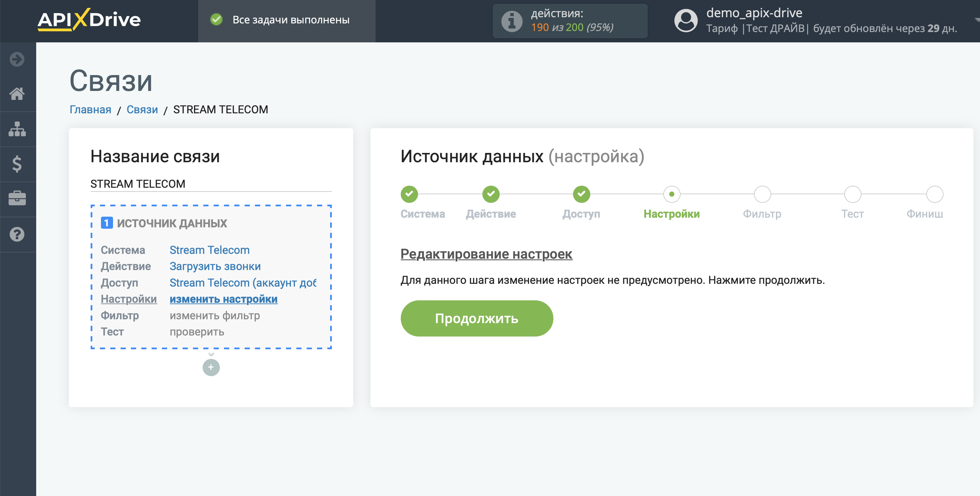Open the Stream Telecom system link

pyautogui.click(x=209, y=250)
